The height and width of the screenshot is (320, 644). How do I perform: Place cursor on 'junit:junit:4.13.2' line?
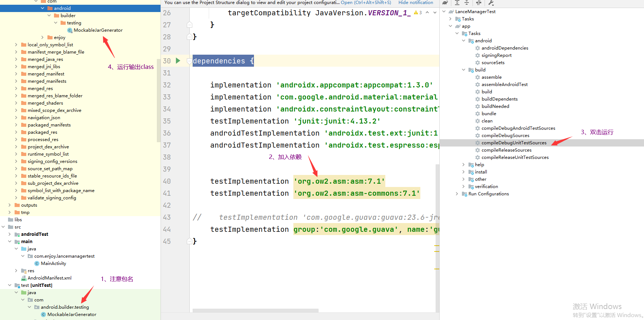[337, 121]
